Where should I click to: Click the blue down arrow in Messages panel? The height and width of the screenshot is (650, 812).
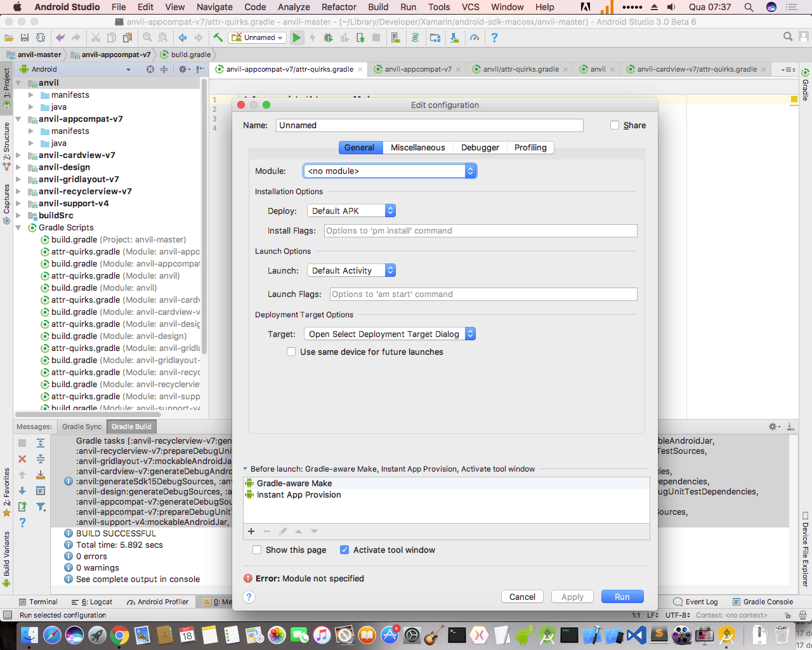click(22, 491)
